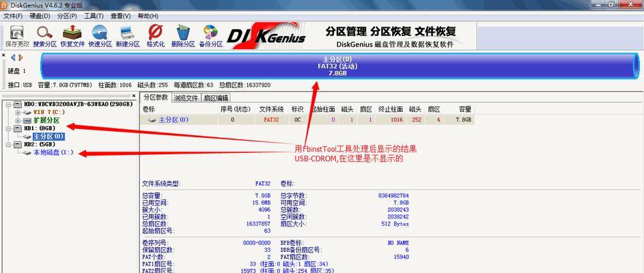Select 主分区(0) under HD1 in tree
644x273 pixels.
pyautogui.click(x=48, y=136)
